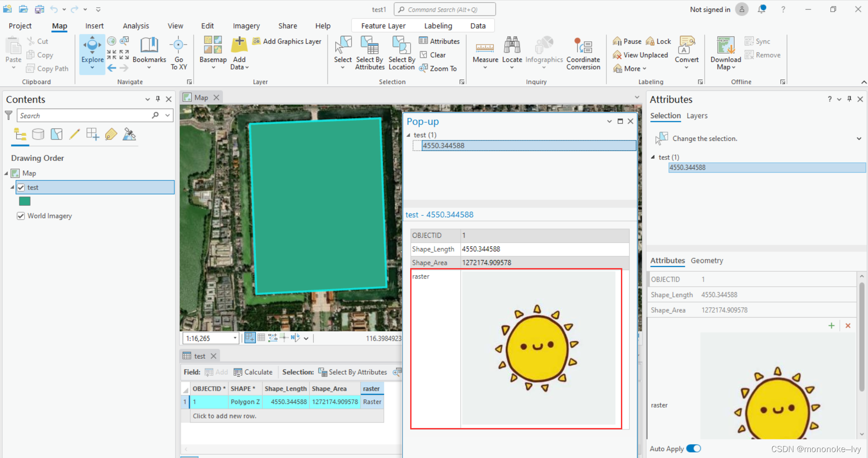This screenshot has width=868, height=458.
Task: Click the Select By Location tool
Action: (402, 53)
